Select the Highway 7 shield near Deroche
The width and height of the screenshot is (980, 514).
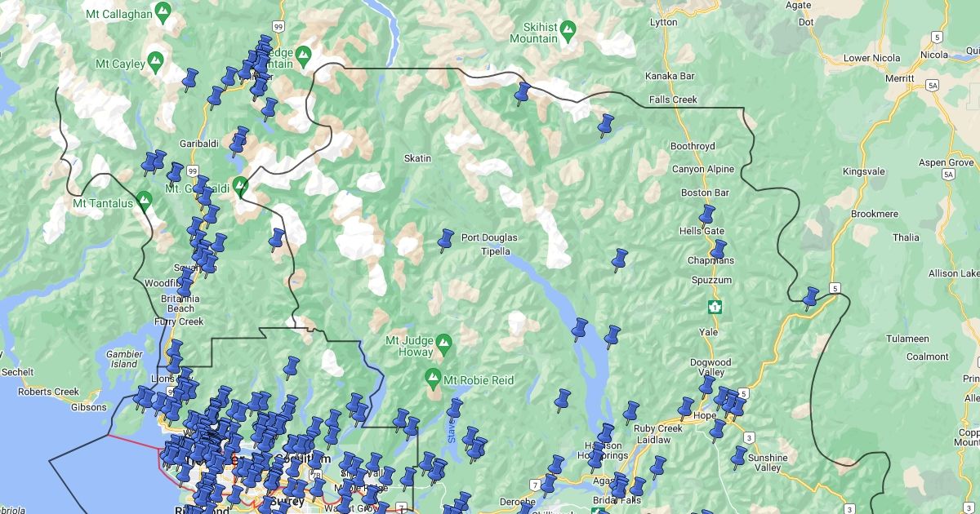(533, 485)
